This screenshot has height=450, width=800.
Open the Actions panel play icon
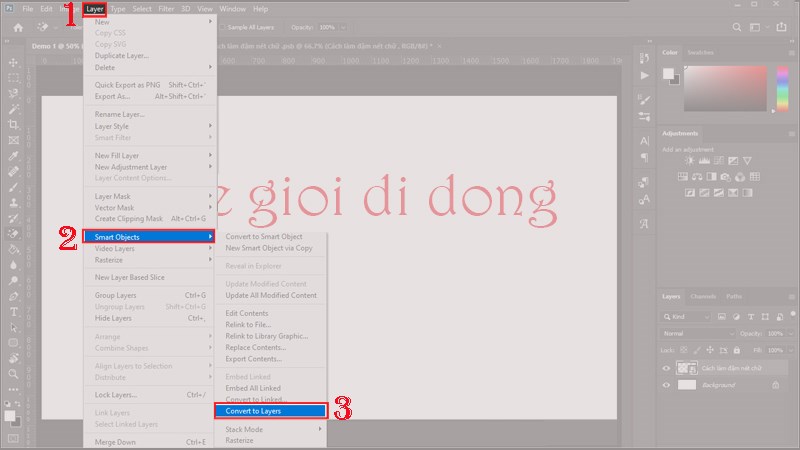pyautogui.click(x=644, y=76)
